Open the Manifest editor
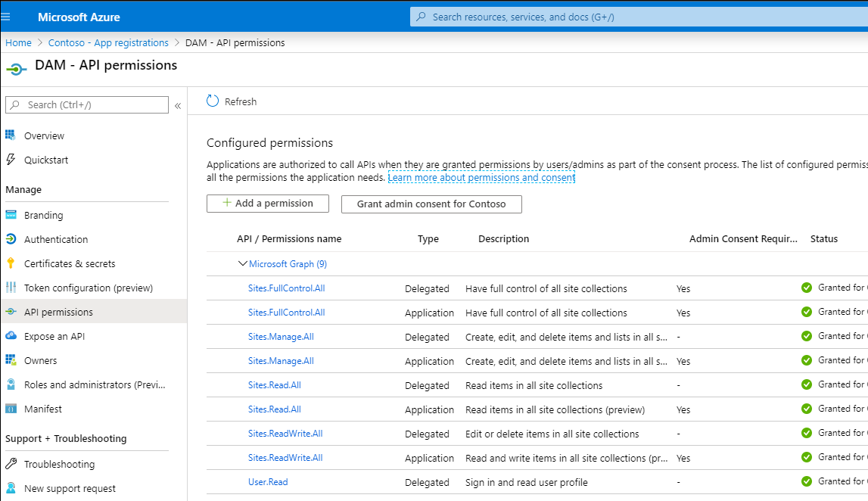The height and width of the screenshot is (501, 868). click(43, 409)
